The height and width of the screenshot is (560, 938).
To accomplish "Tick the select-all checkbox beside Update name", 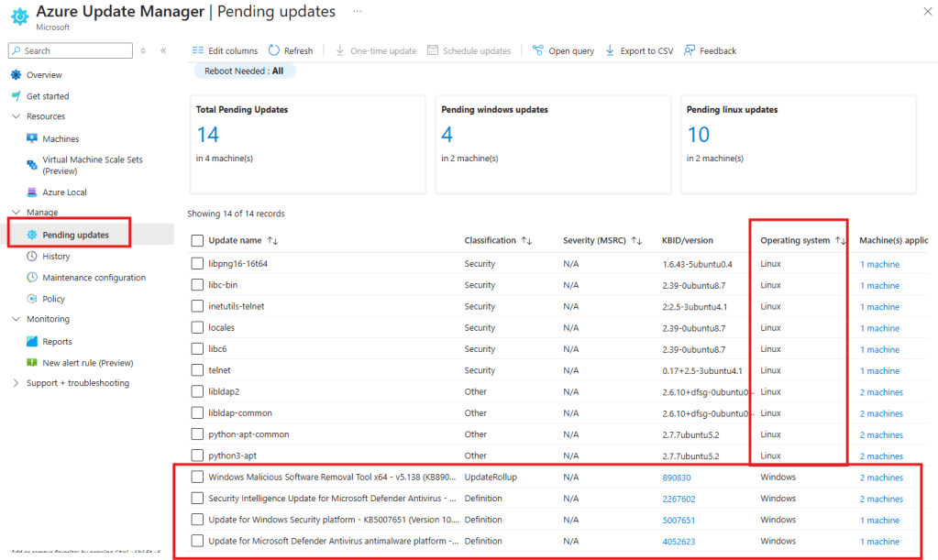I will (198, 241).
